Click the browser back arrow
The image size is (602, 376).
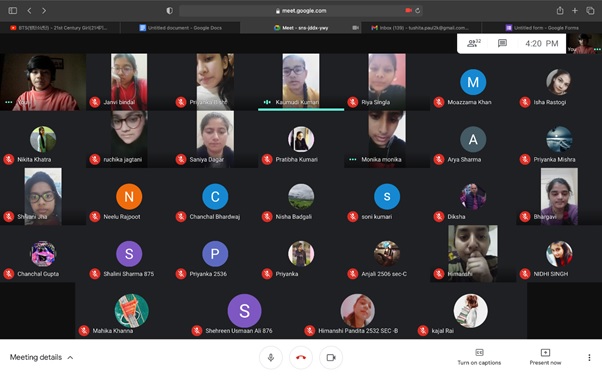(x=30, y=11)
